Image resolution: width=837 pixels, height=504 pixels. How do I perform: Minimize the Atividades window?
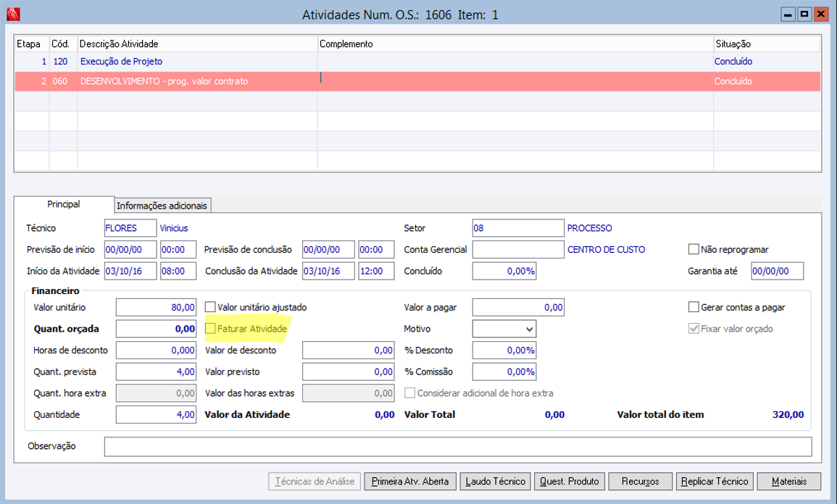pyautogui.click(x=788, y=14)
